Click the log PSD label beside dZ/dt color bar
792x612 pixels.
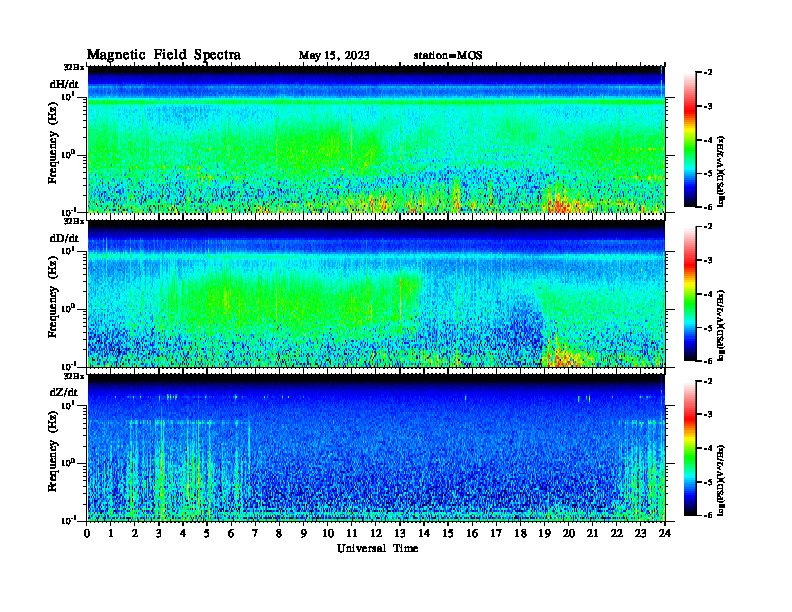point(721,480)
